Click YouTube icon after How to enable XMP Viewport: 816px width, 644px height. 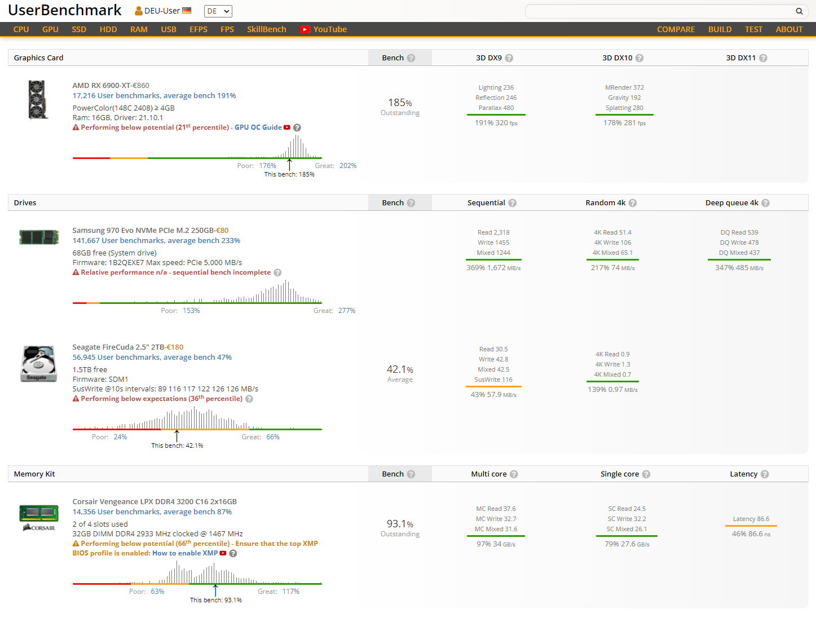click(x=223, y=553)
